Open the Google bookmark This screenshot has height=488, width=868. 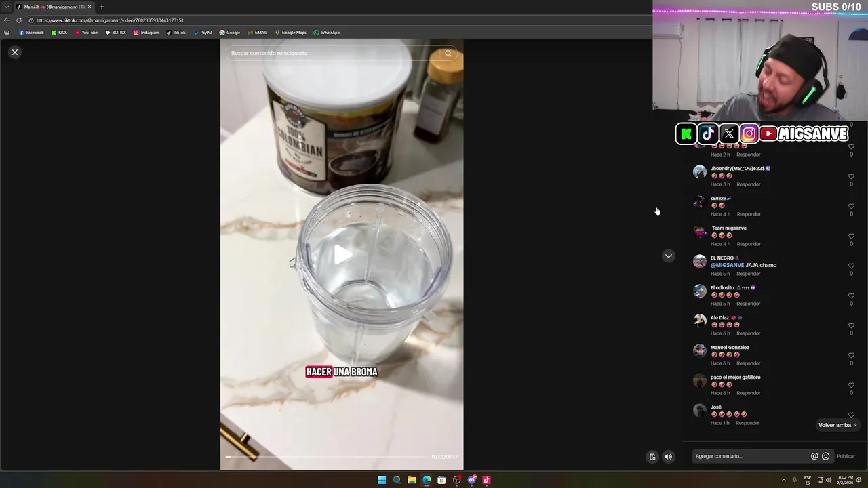[229, 33]
